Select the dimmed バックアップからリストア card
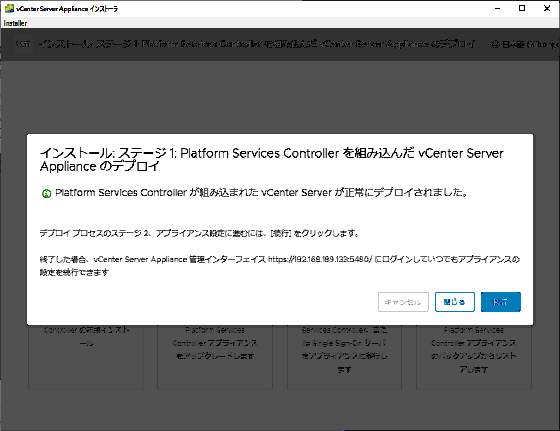Image resolution: width=560 pixels, height=431 pixels. [x=474, y=357]
